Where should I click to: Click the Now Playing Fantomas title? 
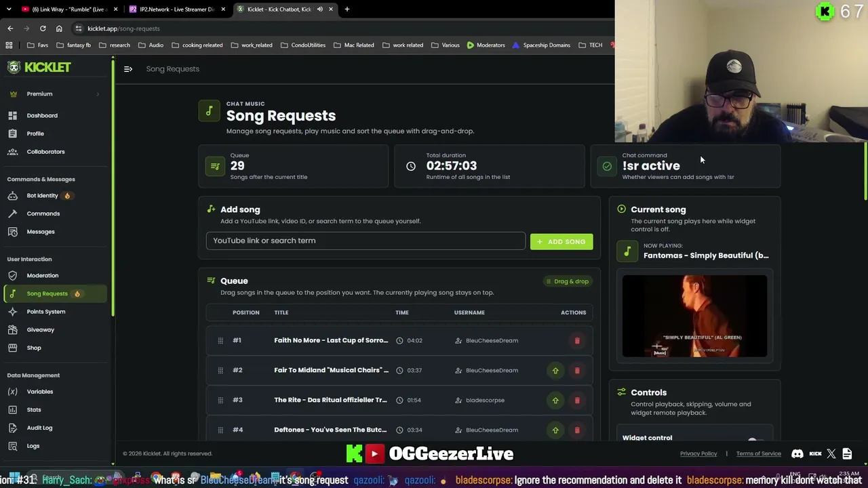[706, 256]
